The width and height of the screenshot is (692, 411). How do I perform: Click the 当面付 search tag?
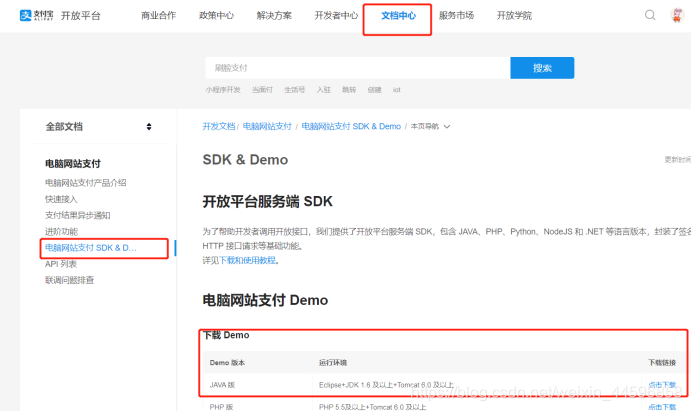tap(262, 90)
